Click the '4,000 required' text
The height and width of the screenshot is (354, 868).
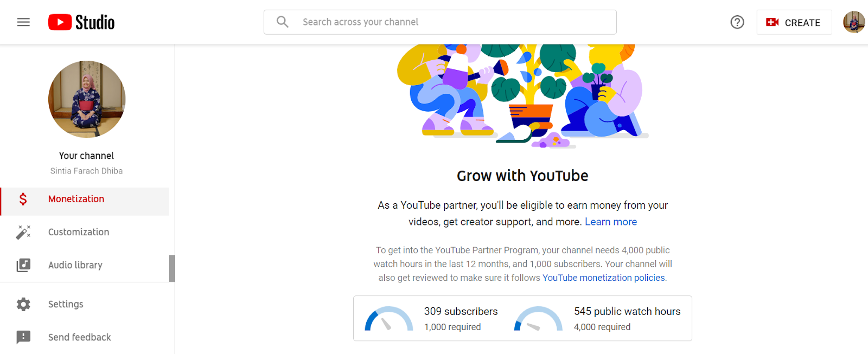602,327
